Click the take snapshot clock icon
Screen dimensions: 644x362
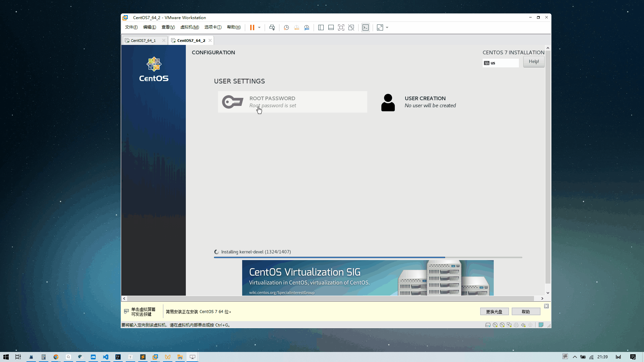pyautogui.click(x=286, y=27)
